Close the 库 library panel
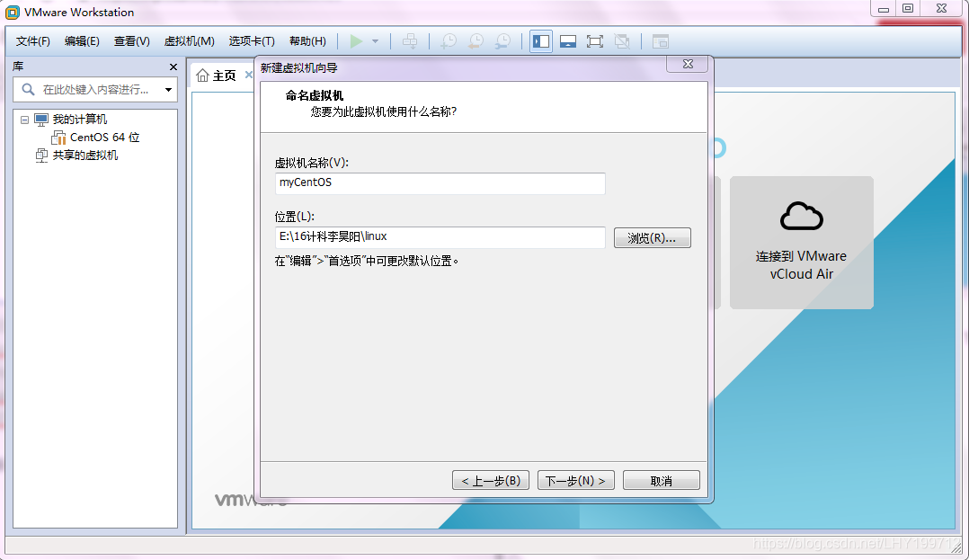 173,67
